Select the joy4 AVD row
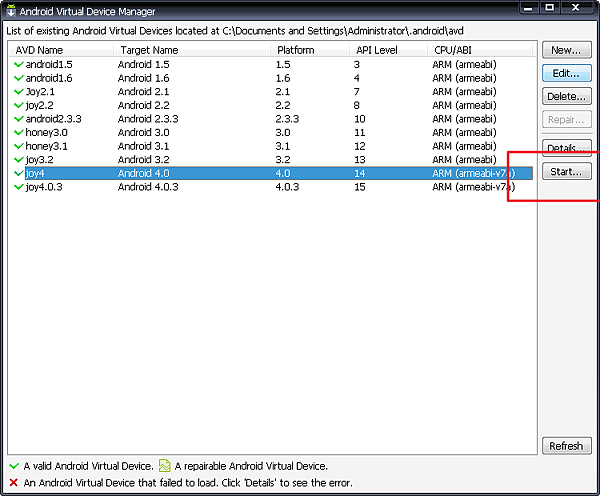The image size is (600, 496). tap(270, 173)
